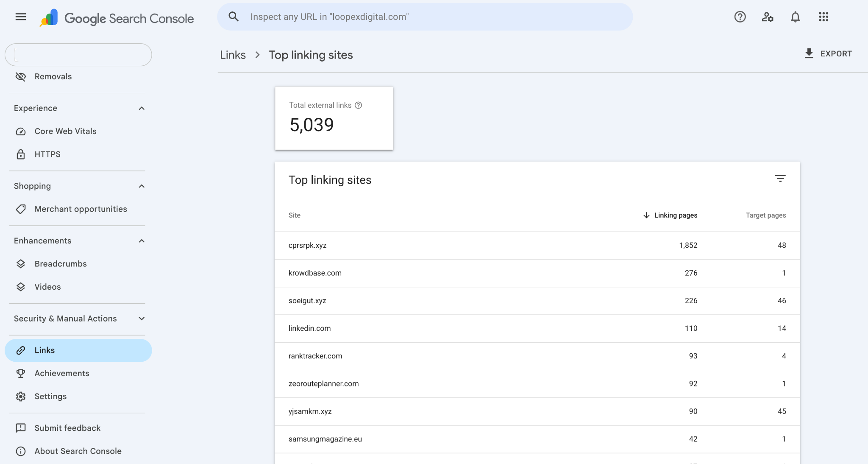Click the Linking pages sort arrow
This screenshot has height=464, width=868.
(646, 215)
